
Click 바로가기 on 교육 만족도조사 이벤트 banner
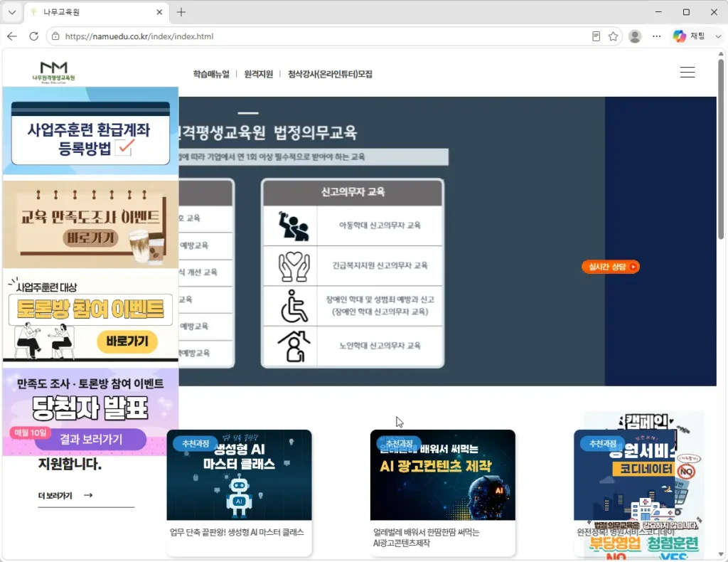[x=90, y=238]
